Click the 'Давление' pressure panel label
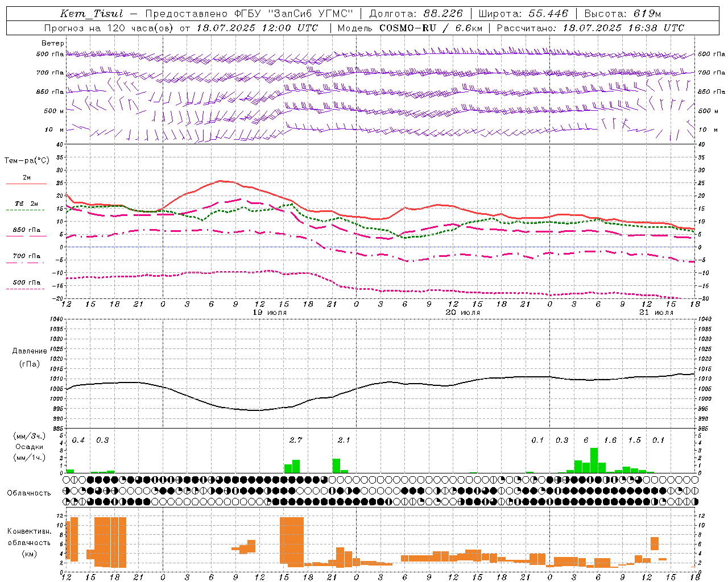The height and width of the screenshot is (582, 728). (30, 351)
